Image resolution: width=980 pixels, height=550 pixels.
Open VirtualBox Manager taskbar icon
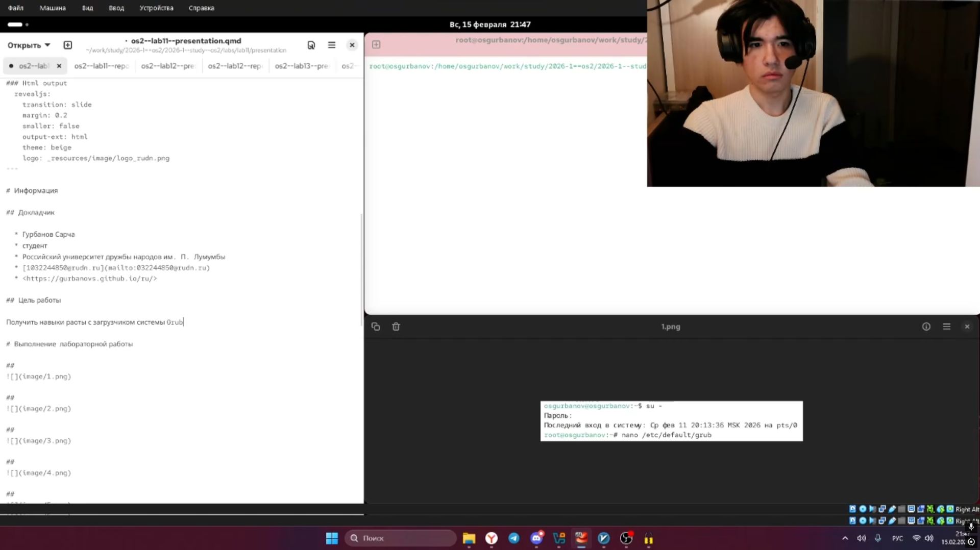pos(559,538)
